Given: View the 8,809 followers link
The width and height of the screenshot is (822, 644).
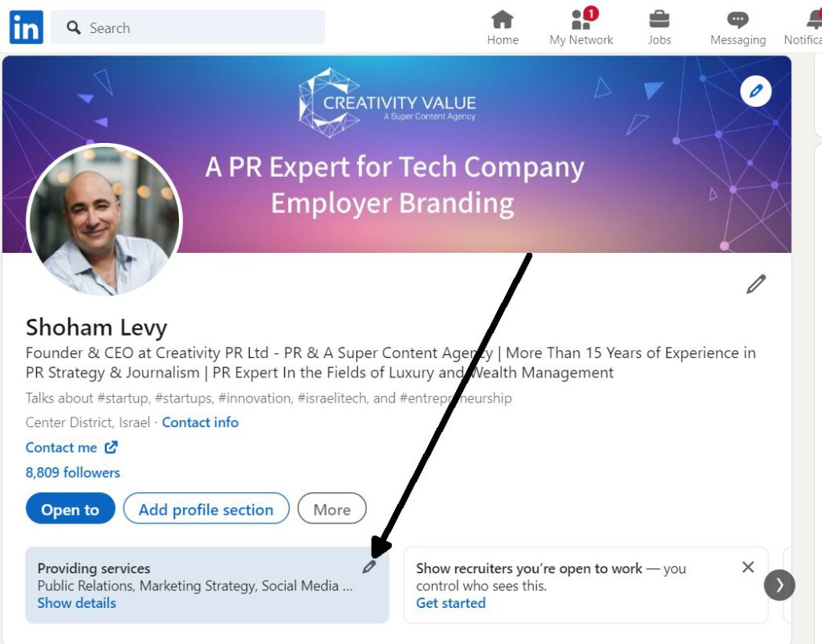Looking at the screenshot, I should pyautogui.click(x=73, y=472).
